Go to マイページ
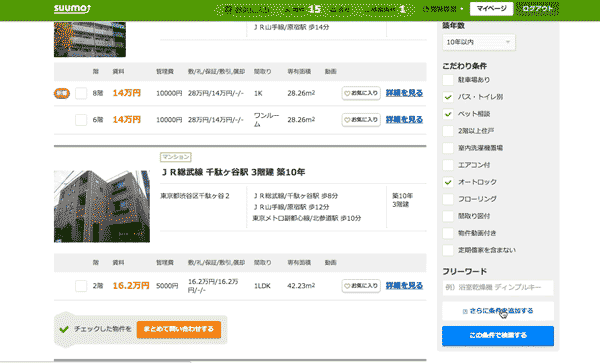Image resolution: width=600 pixels, height=363 pixels. pos(491,8)
